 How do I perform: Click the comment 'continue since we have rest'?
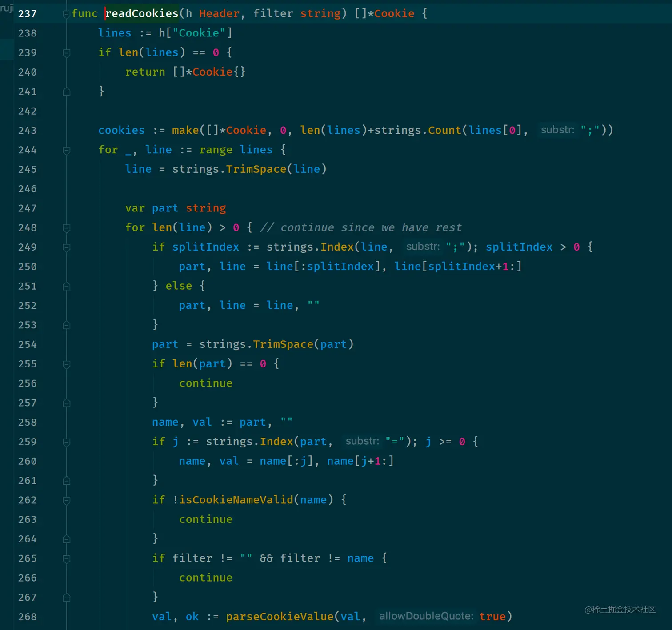pyautogui.click(x=361, y=228)
